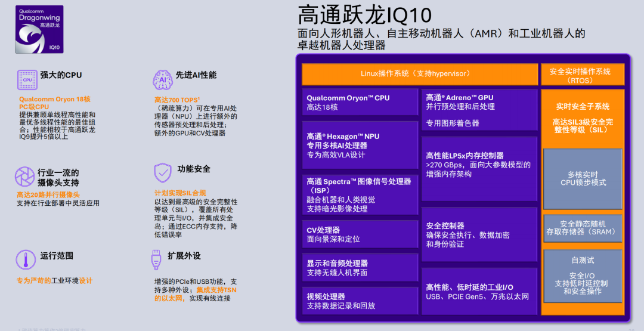Viewport: 644px width, 331px height.
Task: Click the 显示和音频处理器 block
Action: click(360, 267)
